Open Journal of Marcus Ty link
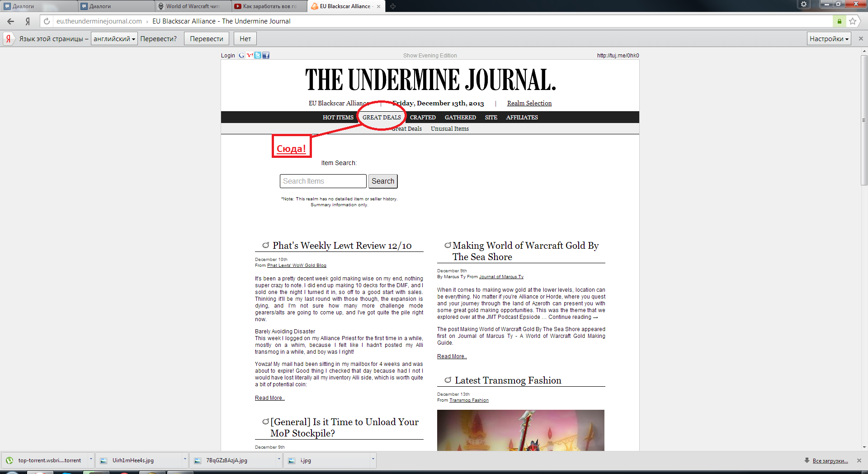Viewport: 868px width, 474px height. pyautogui.click(x=501, y=277)
